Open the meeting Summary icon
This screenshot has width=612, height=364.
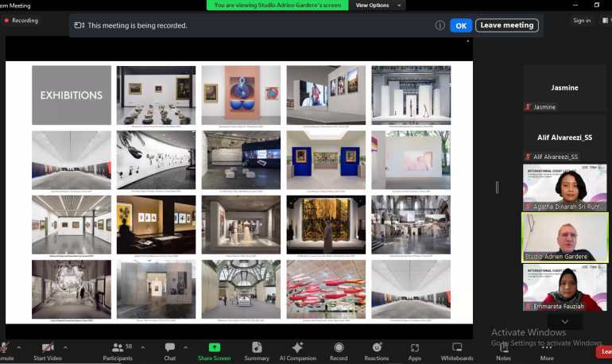(257, 347)
